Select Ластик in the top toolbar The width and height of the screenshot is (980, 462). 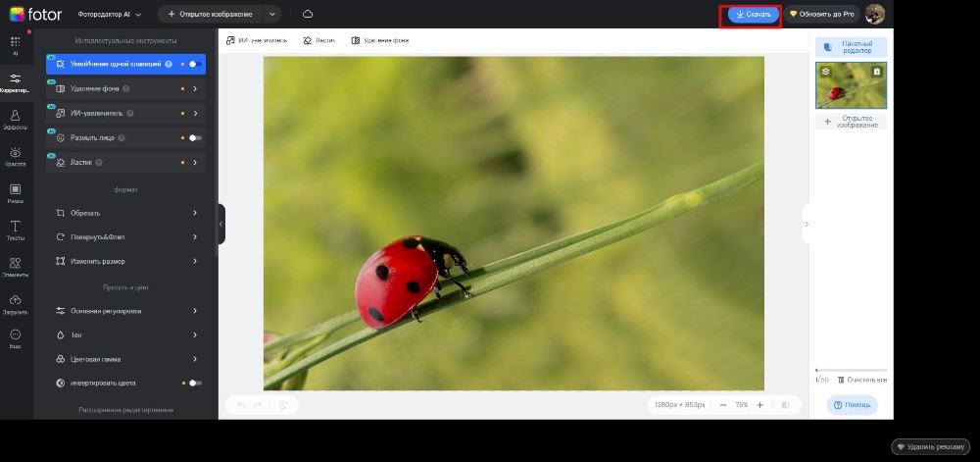click(x=319, y=40)
